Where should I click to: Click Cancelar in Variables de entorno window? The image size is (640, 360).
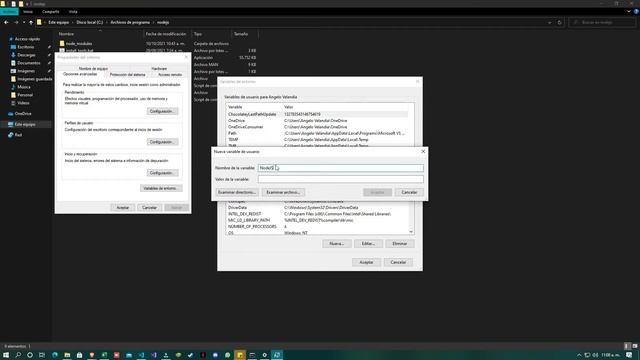coord(398,262)
